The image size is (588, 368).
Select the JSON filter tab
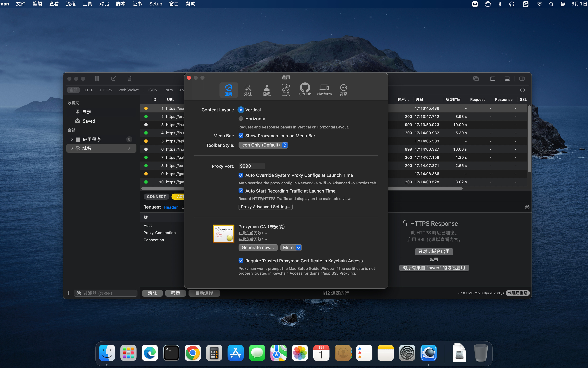pos(152,90)
